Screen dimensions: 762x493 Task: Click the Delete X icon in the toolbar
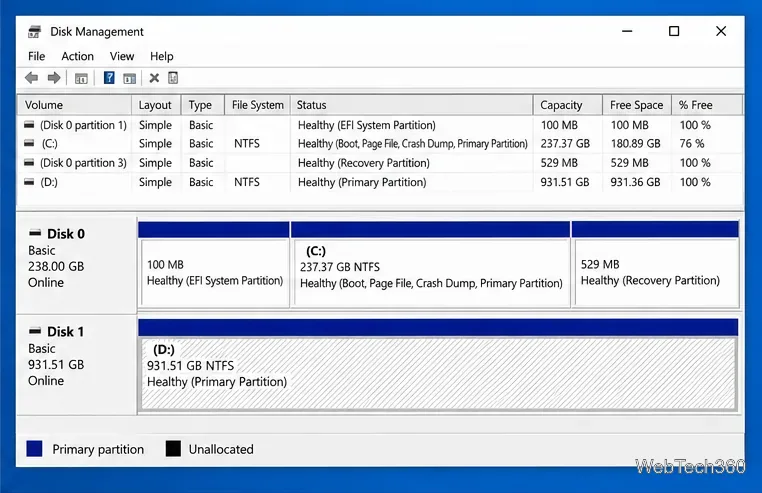click(x=154, y=78)
